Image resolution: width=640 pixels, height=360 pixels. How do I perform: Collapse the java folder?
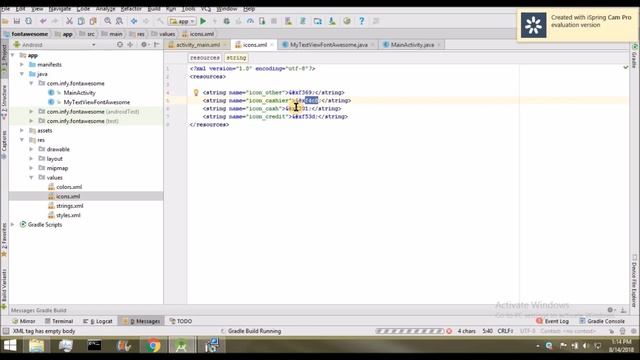point(22,74)
